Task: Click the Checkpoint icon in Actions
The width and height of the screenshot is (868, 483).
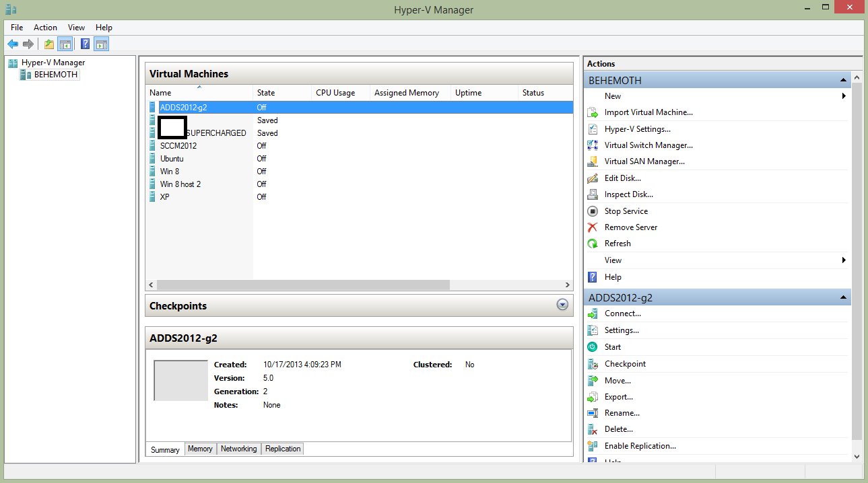Action: pyautogui.click(x=593, y=364)
